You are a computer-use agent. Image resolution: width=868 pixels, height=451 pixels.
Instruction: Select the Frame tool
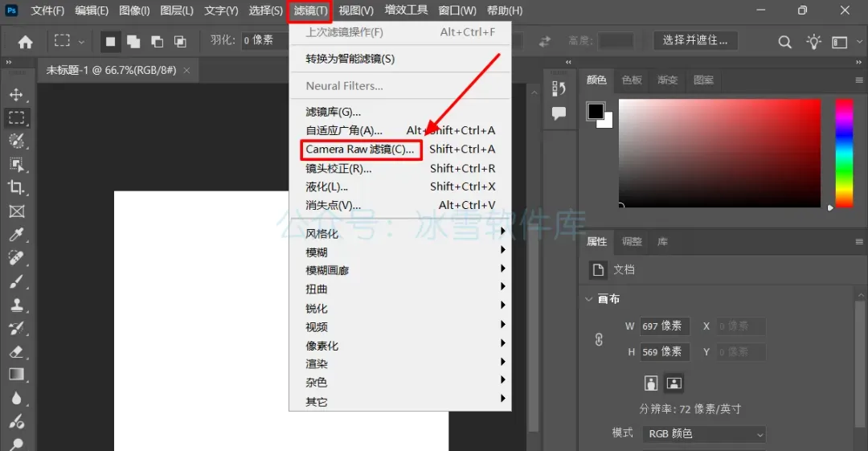coord(16,211)
